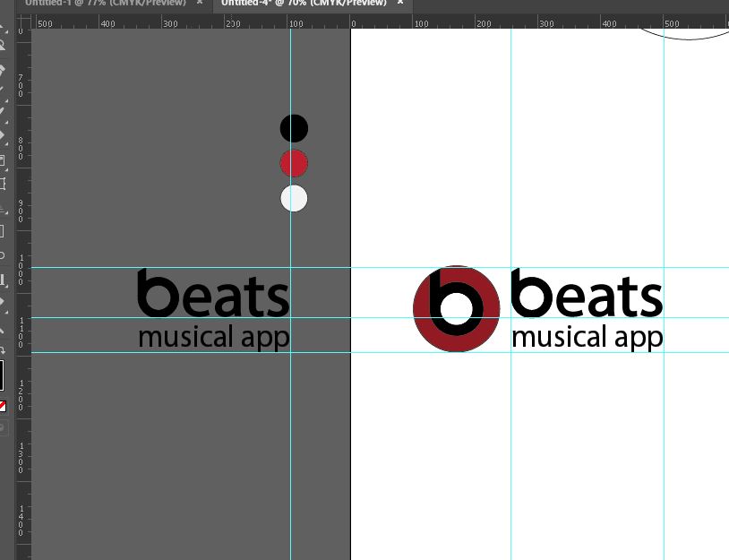
Task: Close the Untitled-4* document tab
Action: click(399, 3)
